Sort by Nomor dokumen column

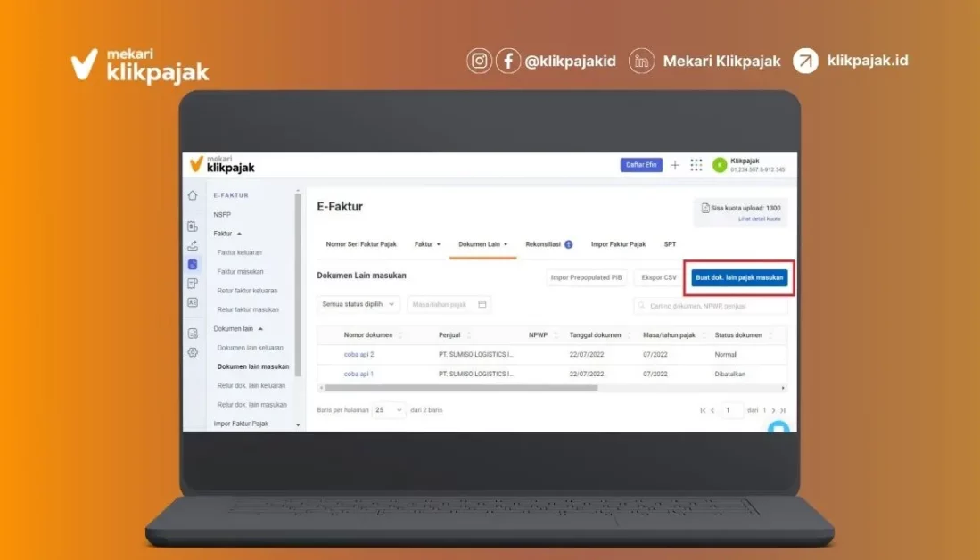[400, 335]
